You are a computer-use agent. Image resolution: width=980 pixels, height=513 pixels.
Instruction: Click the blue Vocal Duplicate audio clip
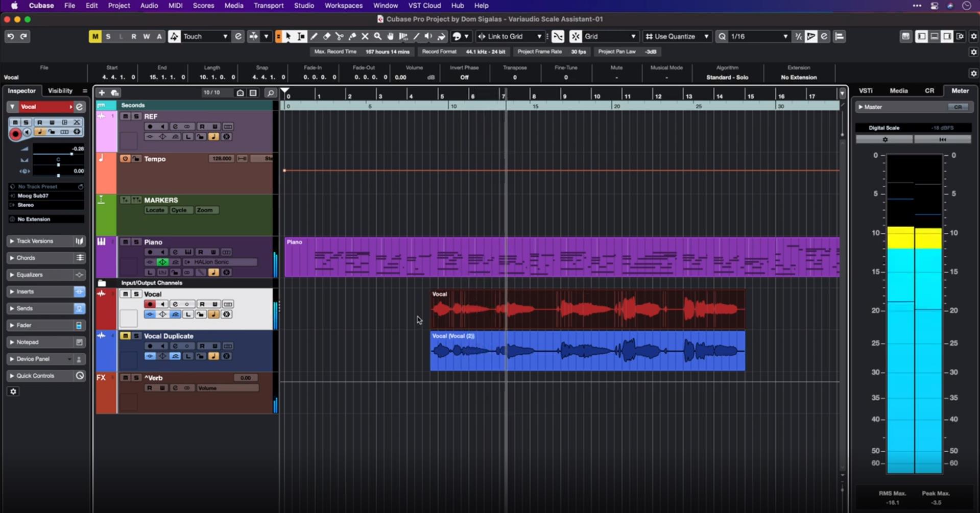(587, 351)
